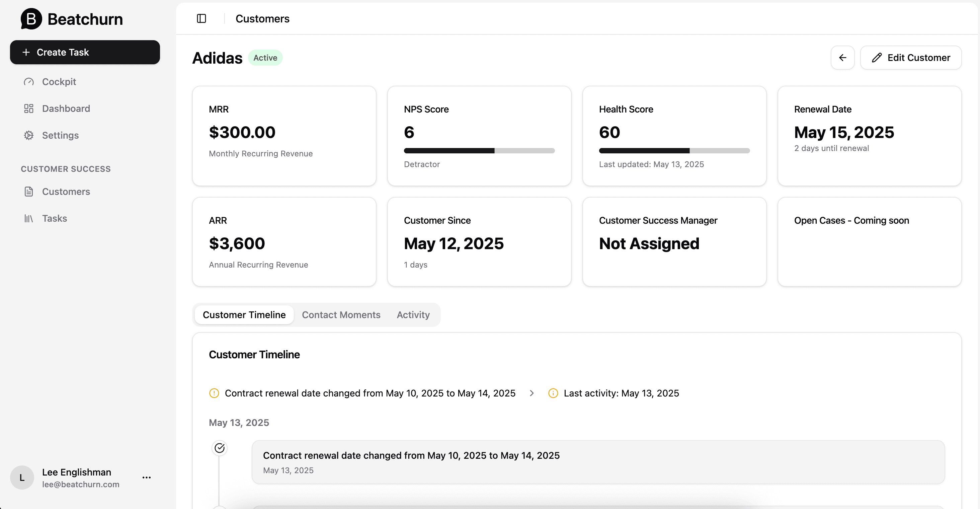This screenshot has height=509, width=980.
Task: Switch to the Contact Moments tab
Action: click(x=341, y=315)
